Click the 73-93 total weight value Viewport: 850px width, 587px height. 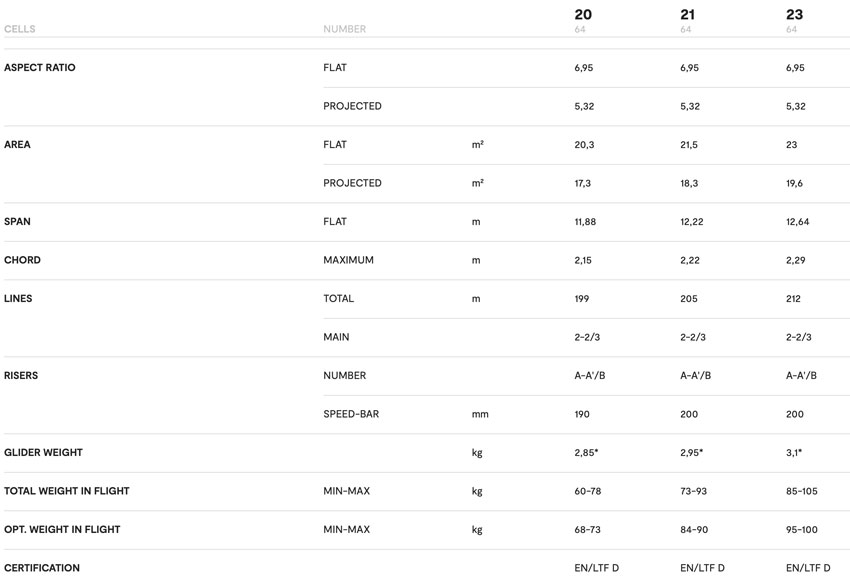(x=693, y=491)
